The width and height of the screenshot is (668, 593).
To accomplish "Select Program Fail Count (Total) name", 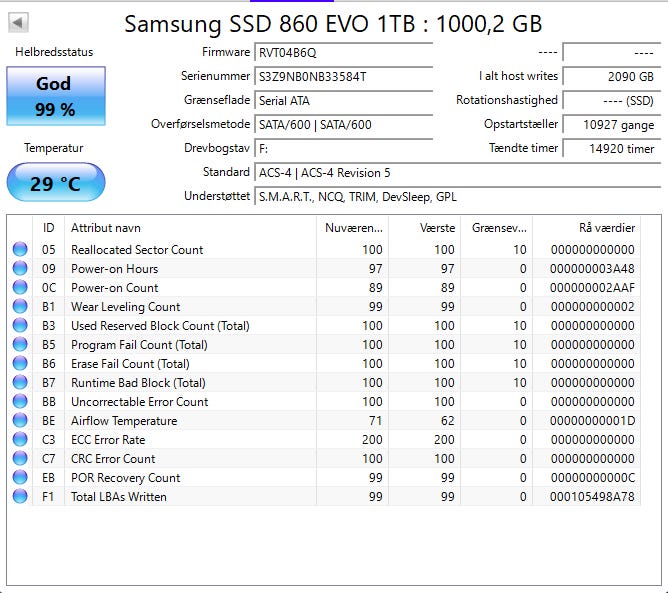I will click(139, 345).
